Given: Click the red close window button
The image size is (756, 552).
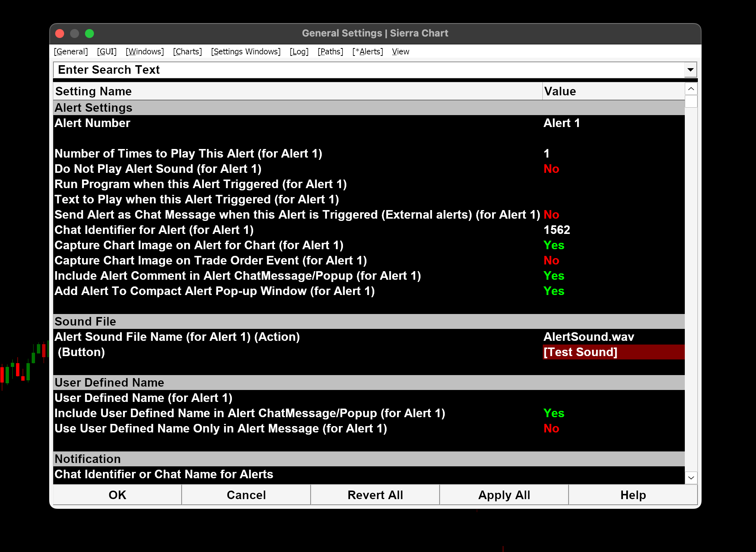Looking at the screenshot, I should click(60, 34).
